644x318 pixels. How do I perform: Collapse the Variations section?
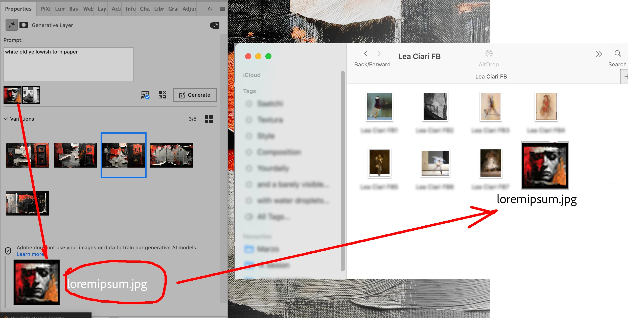tap(6, 119)
